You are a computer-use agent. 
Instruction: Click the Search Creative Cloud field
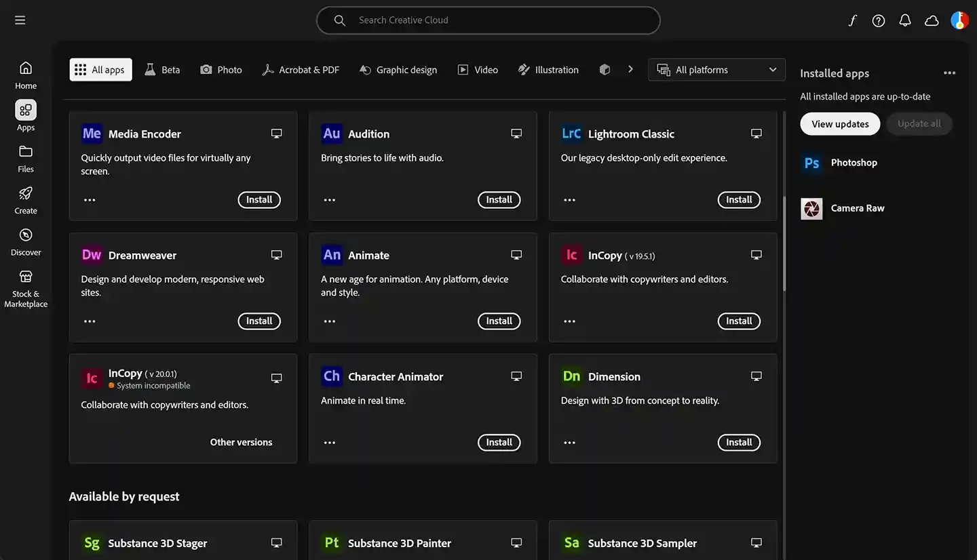[488, 20]
